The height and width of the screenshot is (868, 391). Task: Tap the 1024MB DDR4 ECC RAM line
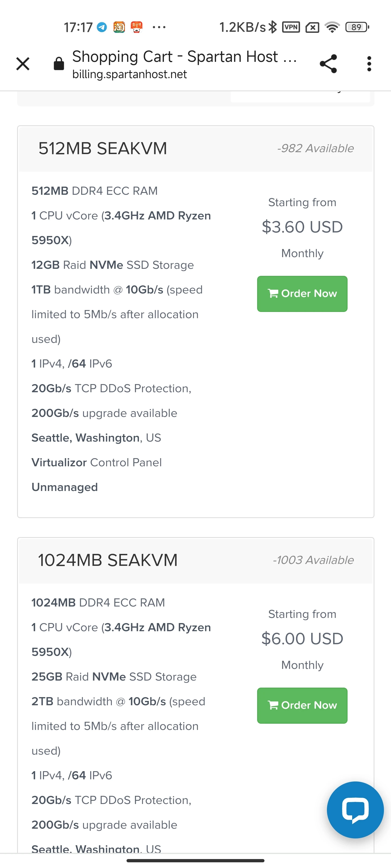[98, 602]
